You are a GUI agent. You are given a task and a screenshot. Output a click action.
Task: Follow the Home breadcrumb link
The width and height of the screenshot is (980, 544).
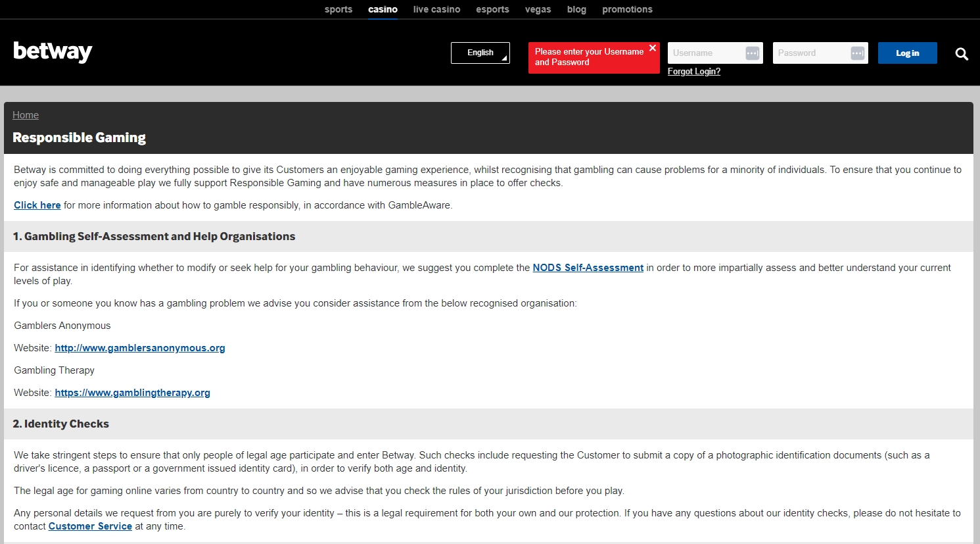(26, 115)
